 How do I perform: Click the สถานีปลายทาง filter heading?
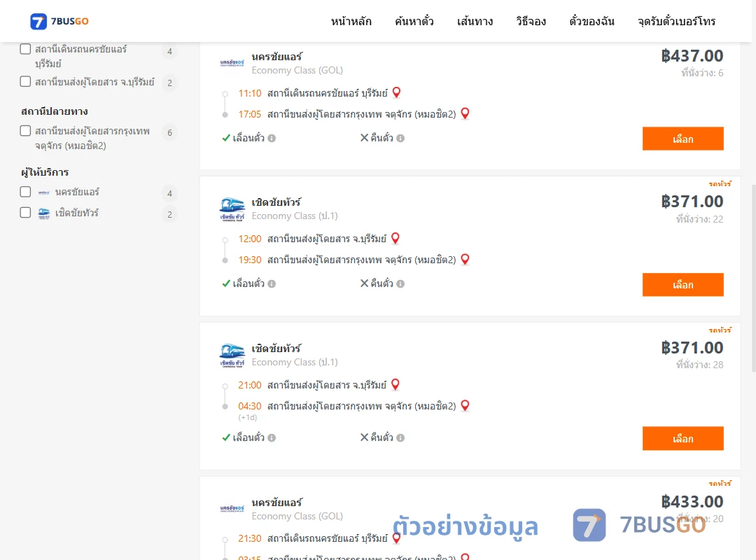click(x=55, y=111)
